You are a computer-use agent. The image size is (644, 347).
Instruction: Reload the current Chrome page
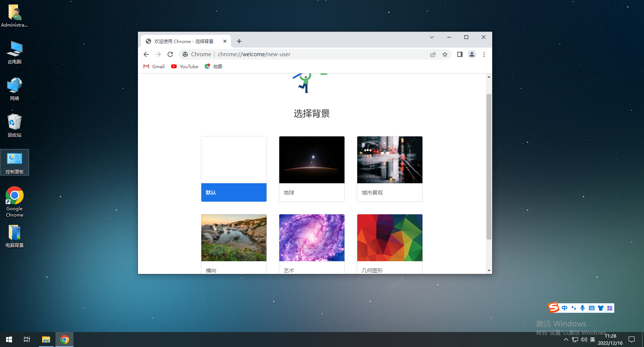(x=170, y=54)
